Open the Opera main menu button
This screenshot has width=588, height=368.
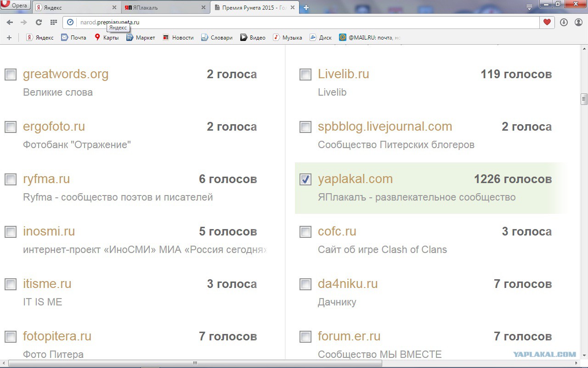pyautogui.click(x=16, y=6)
